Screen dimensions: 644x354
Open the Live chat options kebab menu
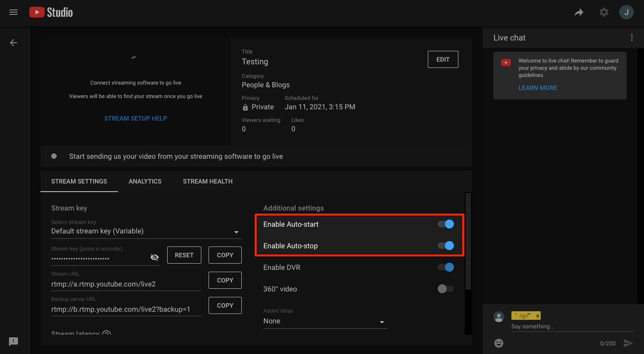pos(631,37)
